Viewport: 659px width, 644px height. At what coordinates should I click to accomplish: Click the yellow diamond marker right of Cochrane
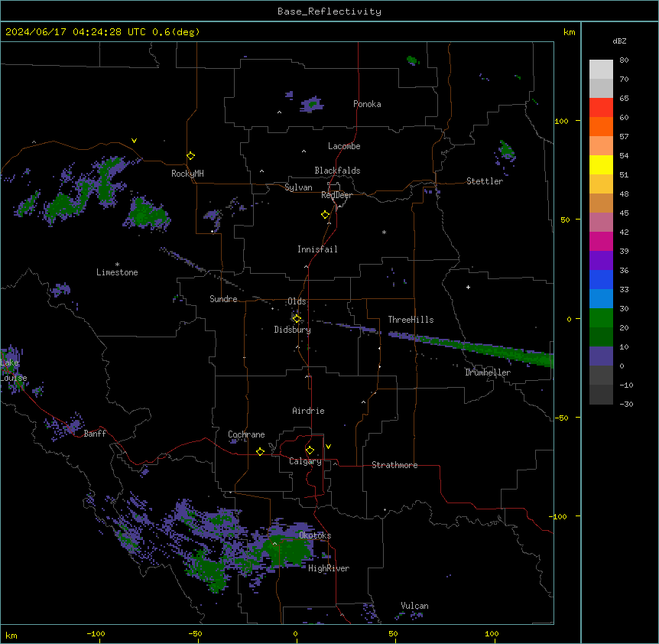point(260,451)
